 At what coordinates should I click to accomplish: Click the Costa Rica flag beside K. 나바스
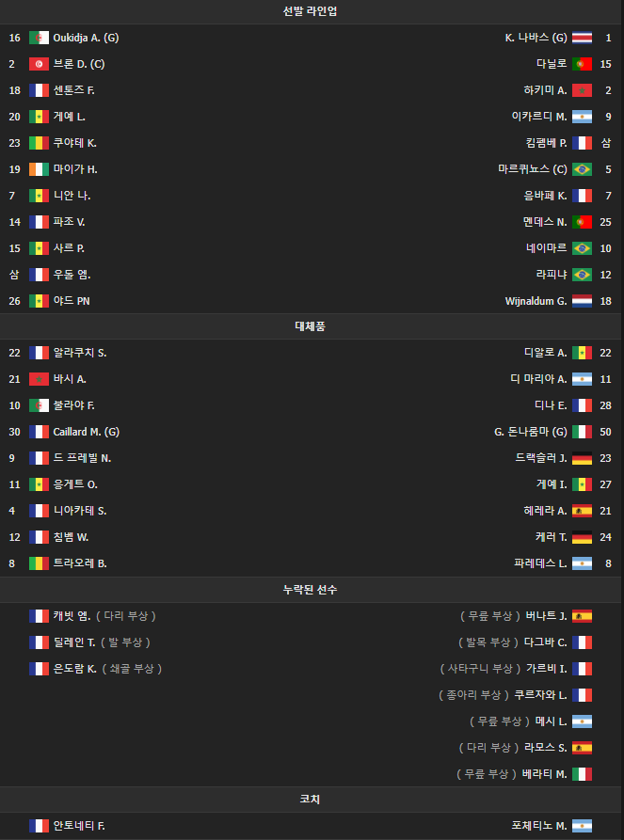[x=582, y=38]
